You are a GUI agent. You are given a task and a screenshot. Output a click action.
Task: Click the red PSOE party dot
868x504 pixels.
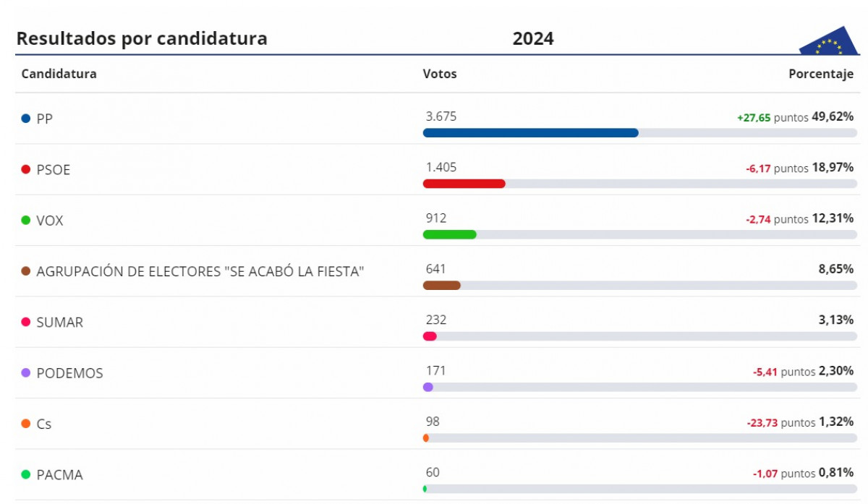26,170
